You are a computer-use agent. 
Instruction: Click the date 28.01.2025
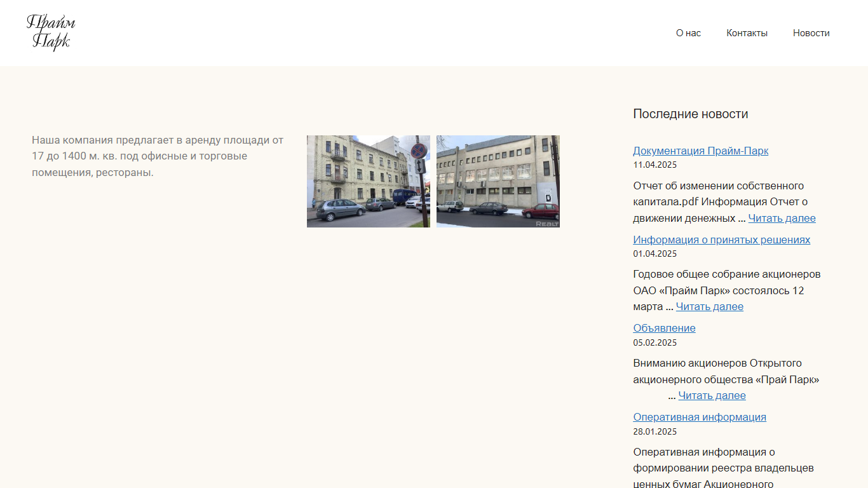click(x=654, y=431)
